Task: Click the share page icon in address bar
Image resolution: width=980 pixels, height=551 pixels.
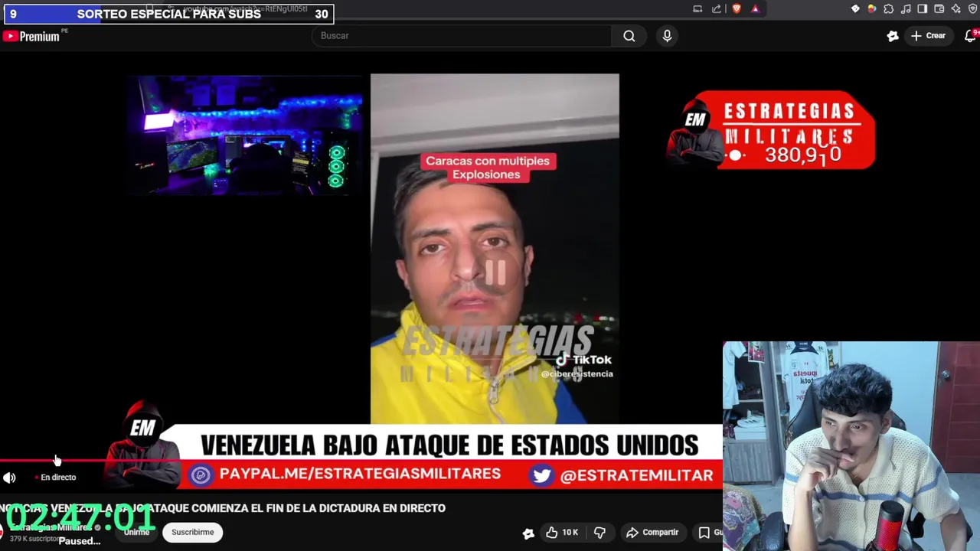Action: pos(716,9)
